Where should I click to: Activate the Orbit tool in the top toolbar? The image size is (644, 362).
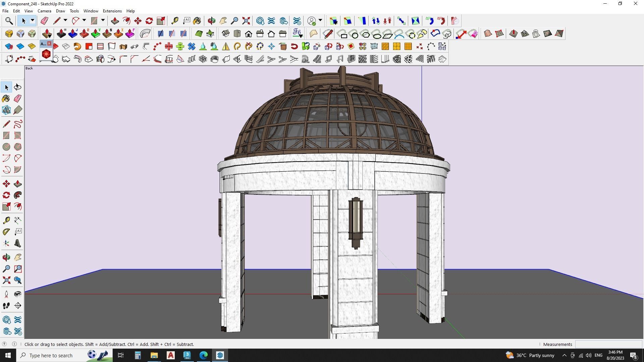tap(211, 21)
